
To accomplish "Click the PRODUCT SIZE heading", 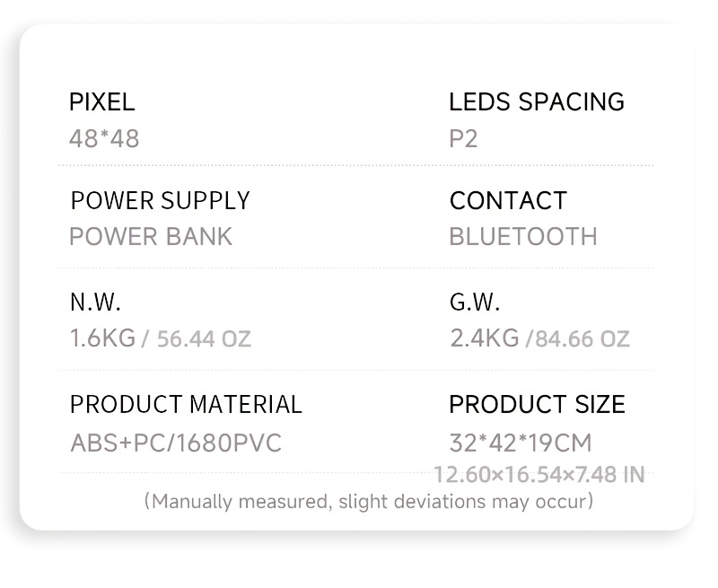I will click(537, 404).
